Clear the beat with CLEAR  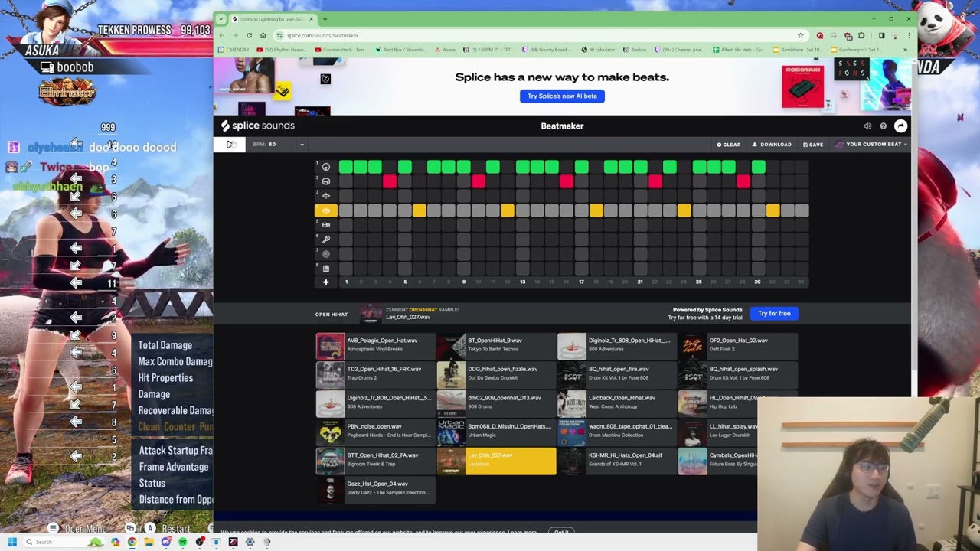[x=729, y=145]
